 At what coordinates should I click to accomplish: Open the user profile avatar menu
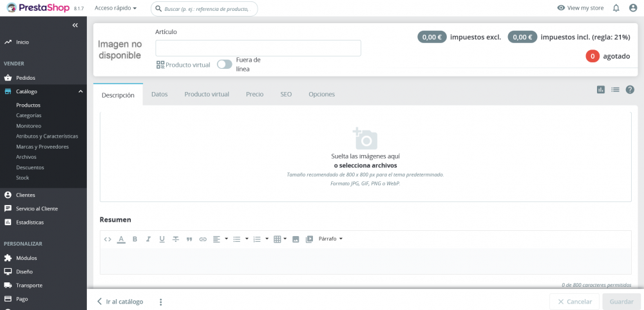(633, 8)
